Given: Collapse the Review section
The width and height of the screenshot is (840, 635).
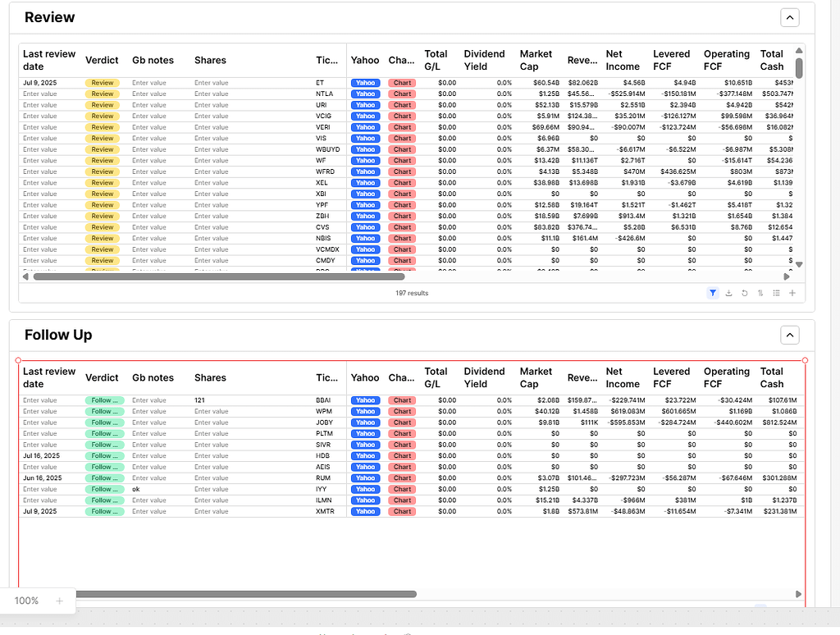Looking at the screenshot, I should (x=789, y=16).
